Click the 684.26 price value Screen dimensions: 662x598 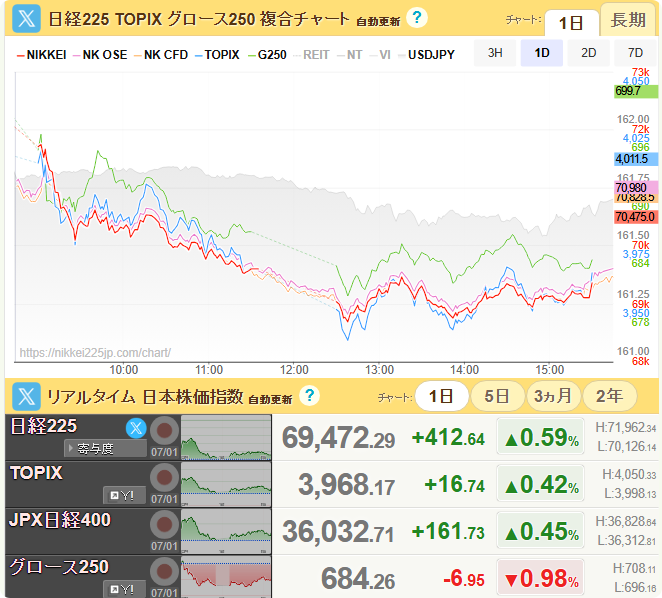(x=358, y=579)
